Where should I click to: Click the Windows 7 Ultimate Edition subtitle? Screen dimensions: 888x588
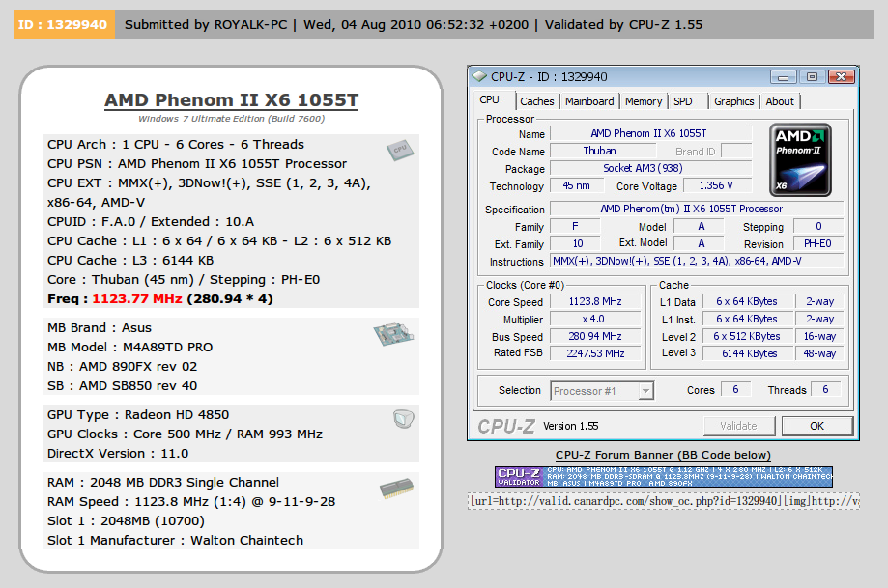point(232,119)
